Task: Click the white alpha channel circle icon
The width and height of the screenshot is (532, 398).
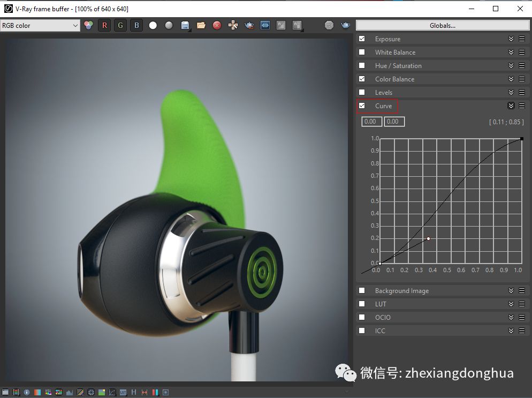Action: (x=153, y=26)
